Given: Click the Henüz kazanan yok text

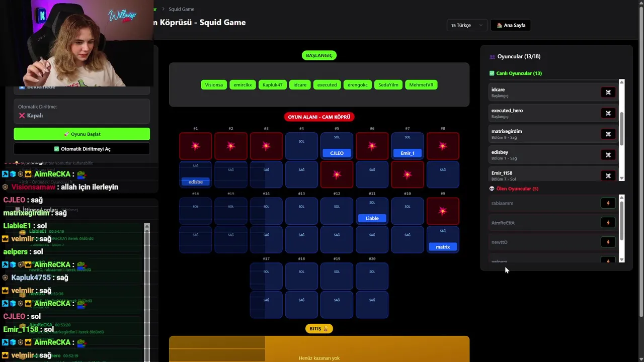Looking at the screenshot, I should click(x=319, y=358).
